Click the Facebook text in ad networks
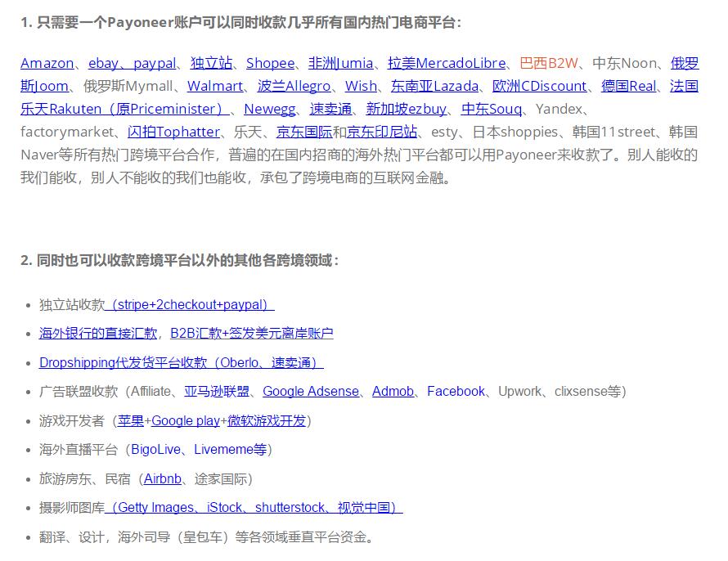Image resolution: width=728 pixels, height=561 pixels. 456,392
